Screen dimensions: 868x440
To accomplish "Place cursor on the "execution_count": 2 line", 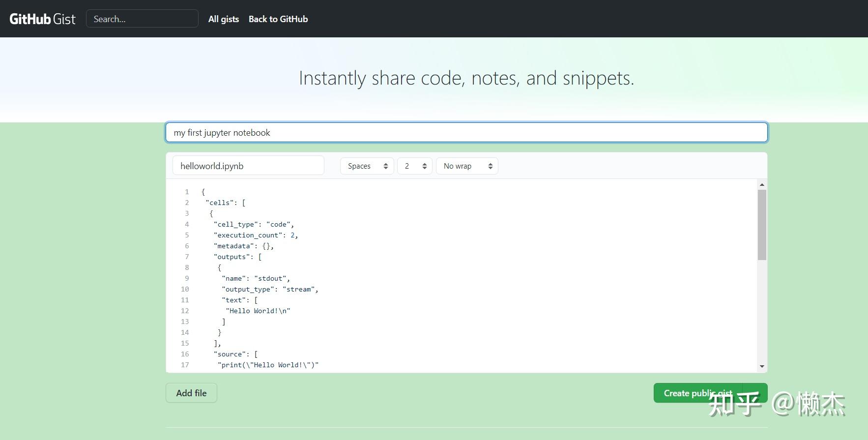I will coord(256,235).
